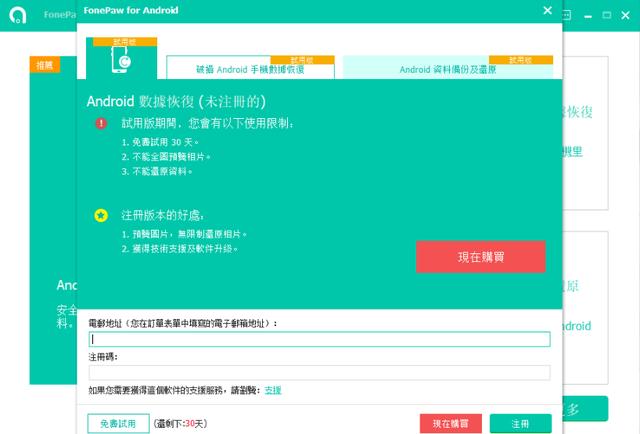Click the 免費試用 free trial button
The image size is (640, 434).
(x=118, y=423)
